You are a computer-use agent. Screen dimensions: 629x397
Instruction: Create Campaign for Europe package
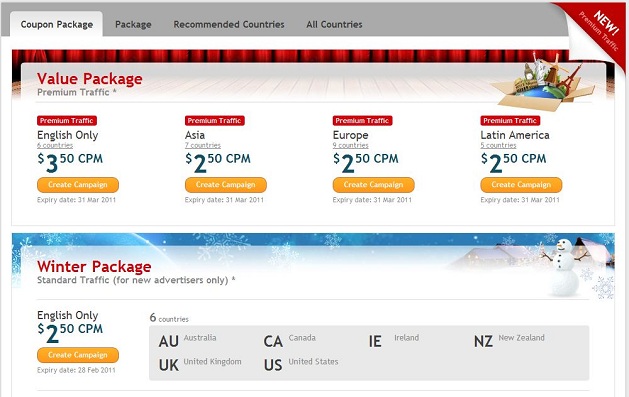point(373,185)
